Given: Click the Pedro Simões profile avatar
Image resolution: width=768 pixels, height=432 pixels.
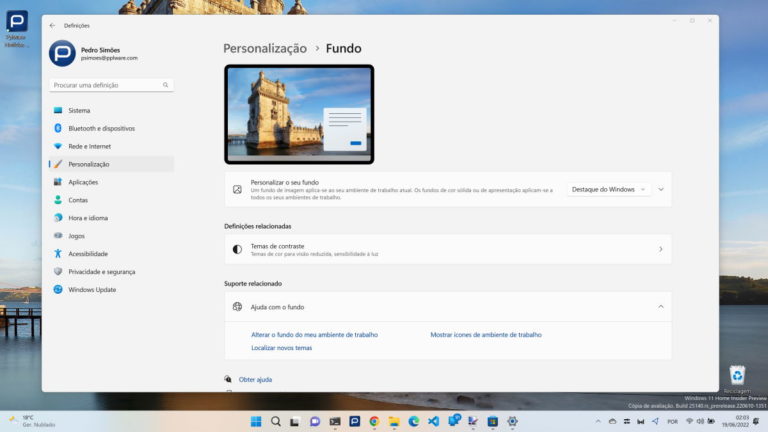Looking at the screenshot, I should point(62,54).
